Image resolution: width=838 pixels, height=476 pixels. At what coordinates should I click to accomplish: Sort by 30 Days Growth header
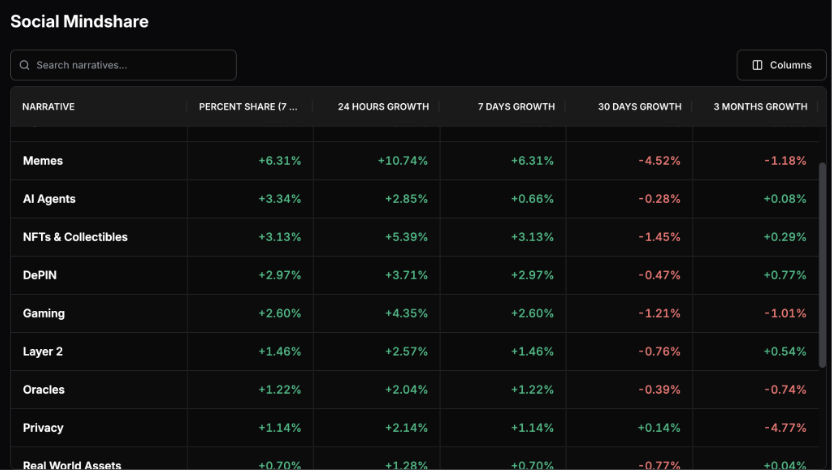pos(639,107)
